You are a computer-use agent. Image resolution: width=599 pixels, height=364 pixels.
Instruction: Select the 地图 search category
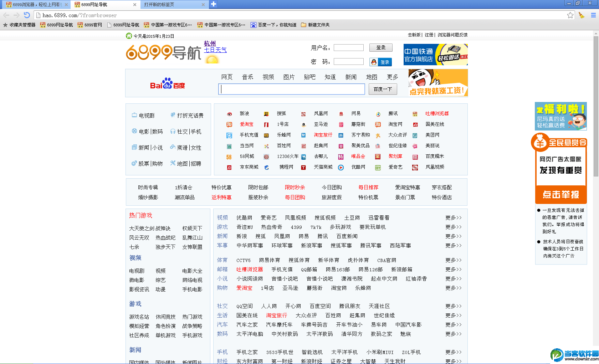372,77
